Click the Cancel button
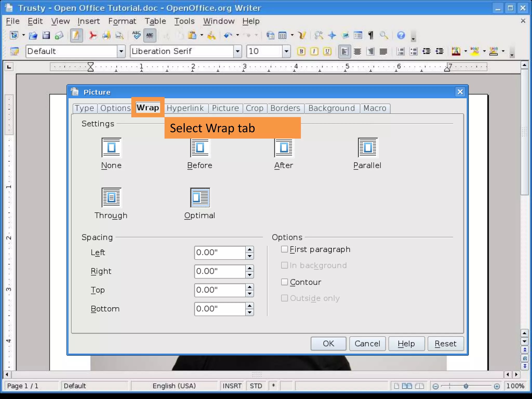Image resolution: width=532 pixels, height=399 pixels. (367, 344)
